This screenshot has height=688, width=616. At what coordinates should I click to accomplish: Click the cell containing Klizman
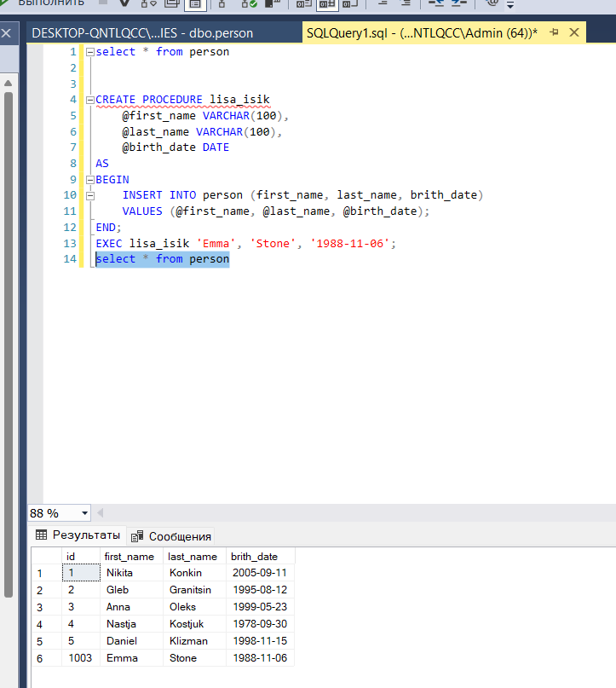(194, 641)
